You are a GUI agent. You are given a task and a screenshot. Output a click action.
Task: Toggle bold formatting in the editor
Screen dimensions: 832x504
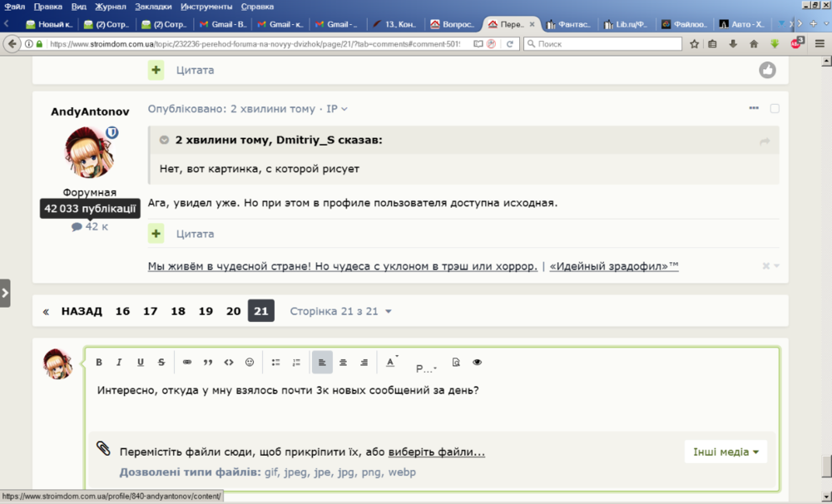[x=99, y=363]
